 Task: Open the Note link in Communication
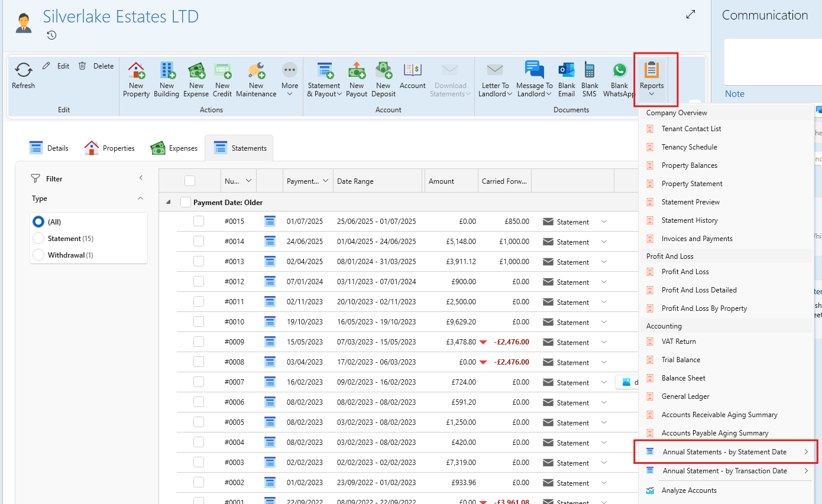[x=734, y=94]
